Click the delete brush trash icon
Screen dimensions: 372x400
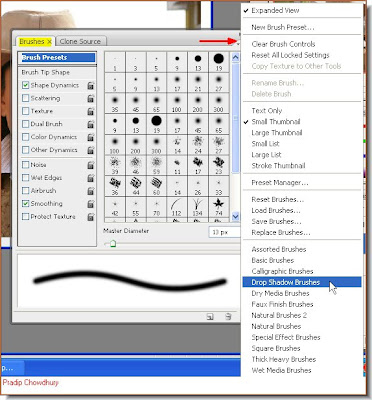[228, 316]
